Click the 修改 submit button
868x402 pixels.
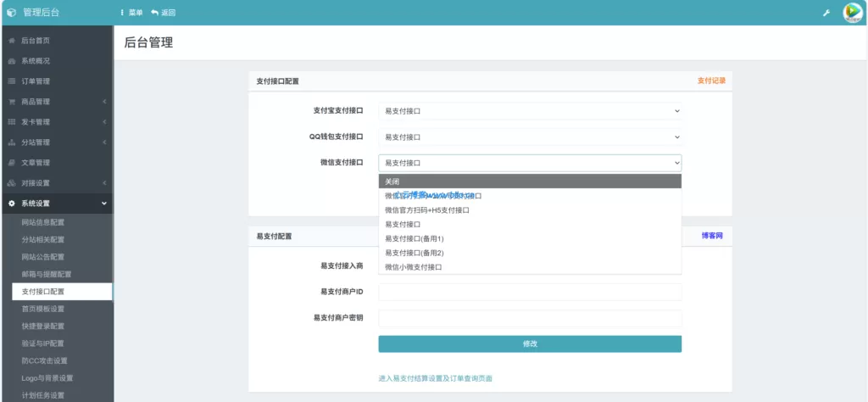coord(530,343)
